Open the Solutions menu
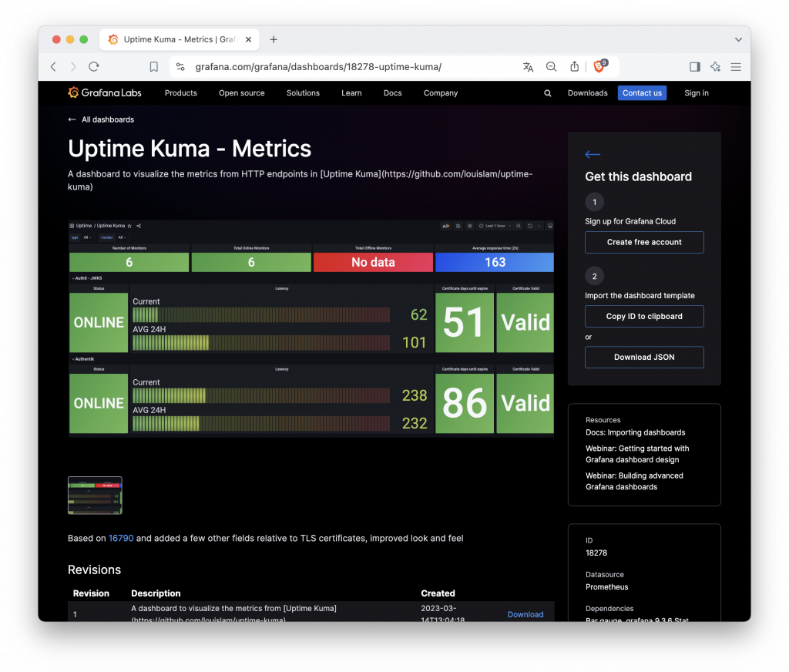 click(303, 93)
